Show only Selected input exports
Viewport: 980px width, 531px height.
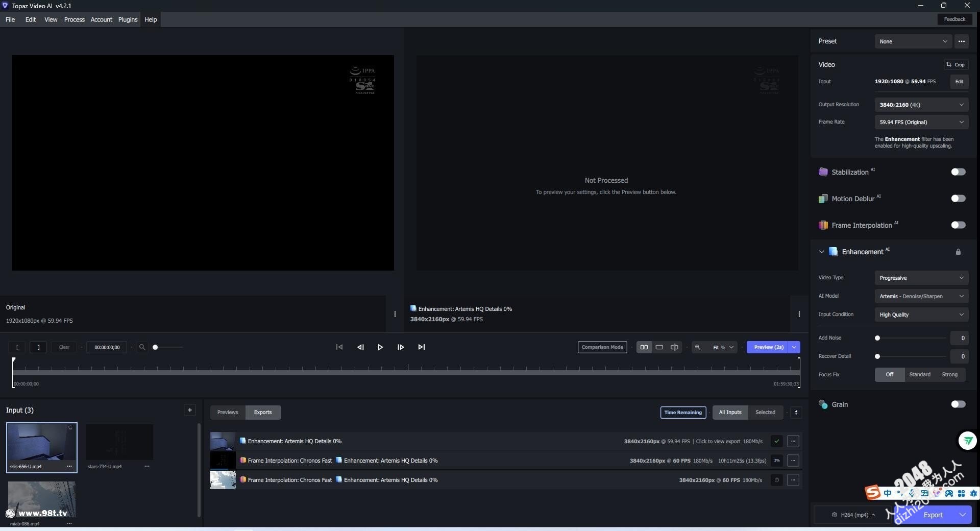coord(766,413)
